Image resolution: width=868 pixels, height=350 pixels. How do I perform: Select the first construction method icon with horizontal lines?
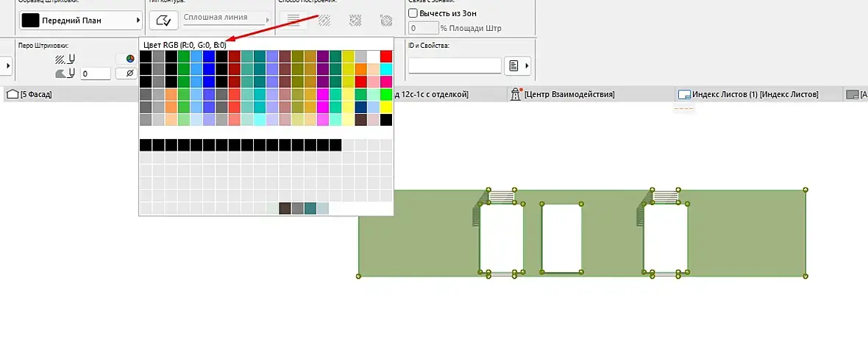point(294,21)
